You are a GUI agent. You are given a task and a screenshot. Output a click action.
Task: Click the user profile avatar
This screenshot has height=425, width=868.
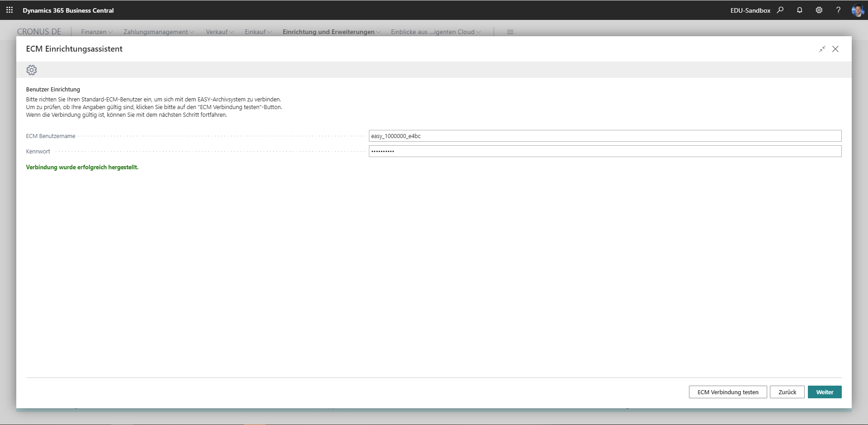[858, 10]
